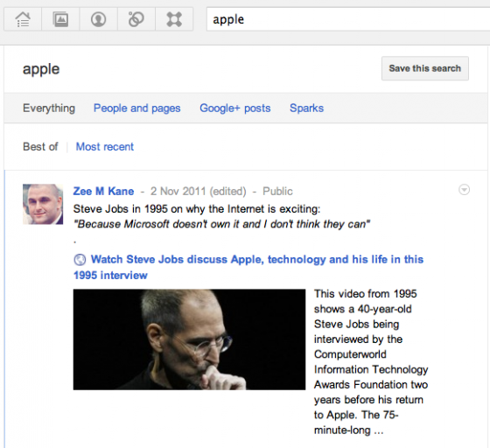The height and width of the screenshot is (448, 490).
Task: Click the search field containing apple
Action: tap(348, 19)
